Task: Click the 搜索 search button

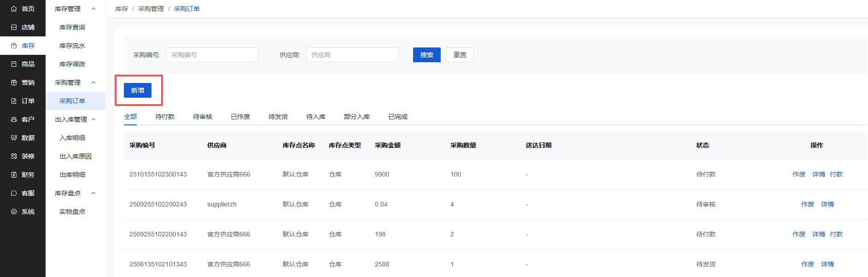Action: 427,55
